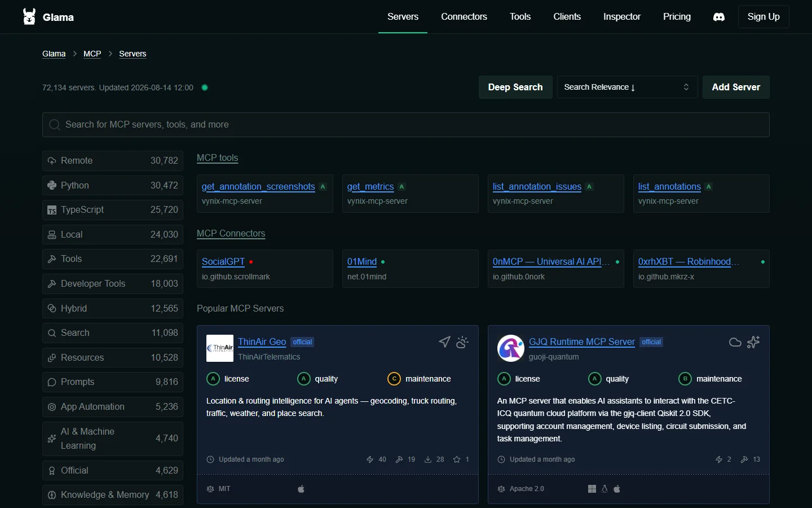
Task: Open the get_metrics tool link
Action: 370,187
